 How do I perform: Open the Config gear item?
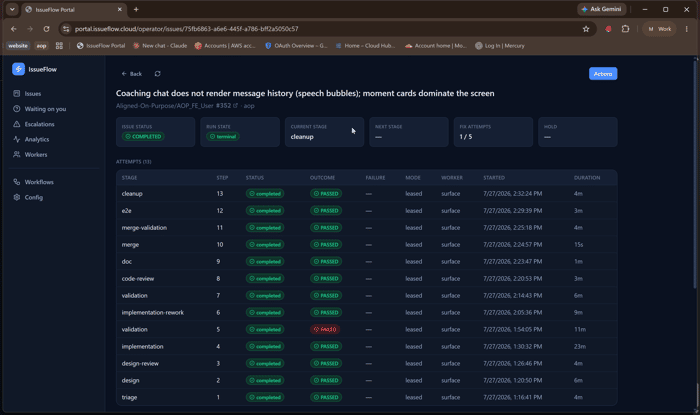pyautogui.click(x=28, y=197)
